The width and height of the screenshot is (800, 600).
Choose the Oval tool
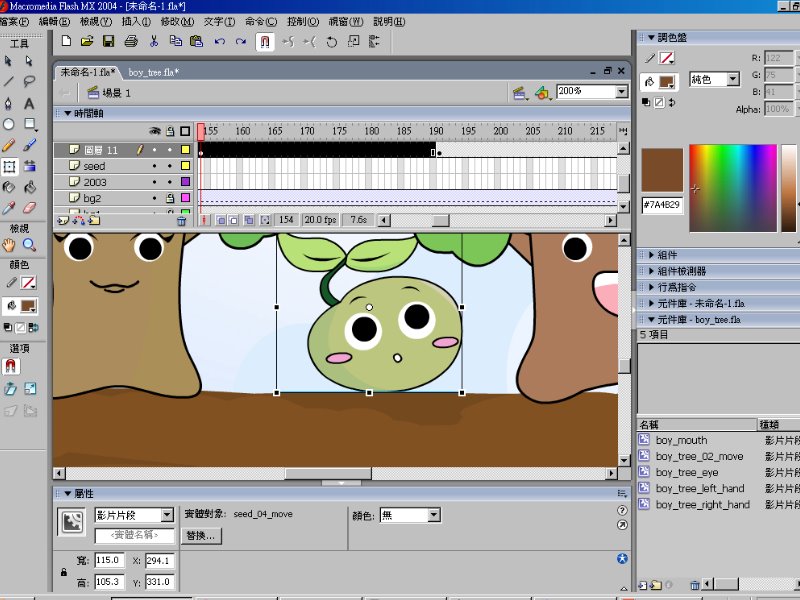pyautogui.click(x=8, y=124)
